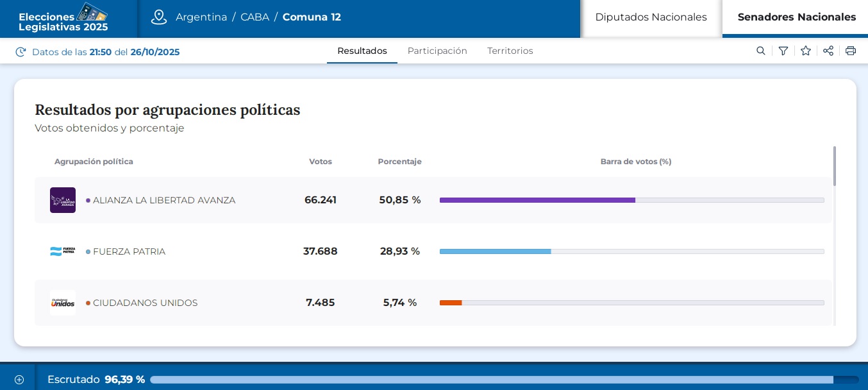Image resolution: width=868 pixels, height=390 pixels.
Task: Open the Comuna 12 territory selector
Action: [312, 17]
